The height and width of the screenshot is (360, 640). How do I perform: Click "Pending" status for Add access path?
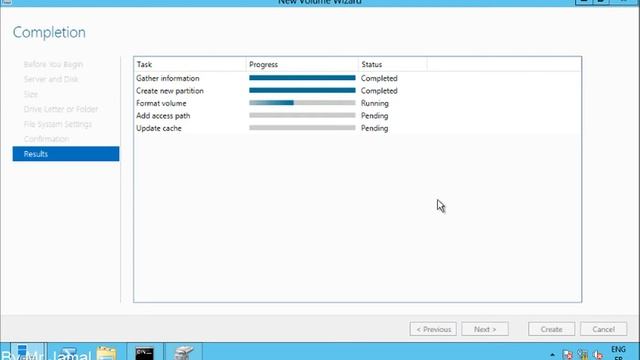[374, 116]
